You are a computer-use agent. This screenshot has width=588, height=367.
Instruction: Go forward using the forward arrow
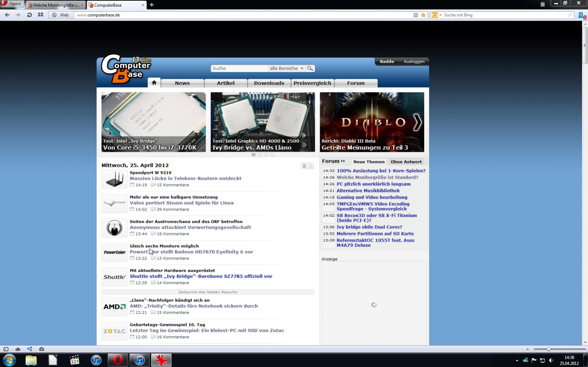[18, 15]
